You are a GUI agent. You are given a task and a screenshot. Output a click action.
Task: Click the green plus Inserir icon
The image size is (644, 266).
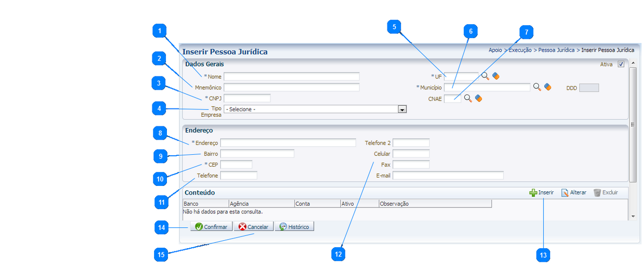pos(533,192)
